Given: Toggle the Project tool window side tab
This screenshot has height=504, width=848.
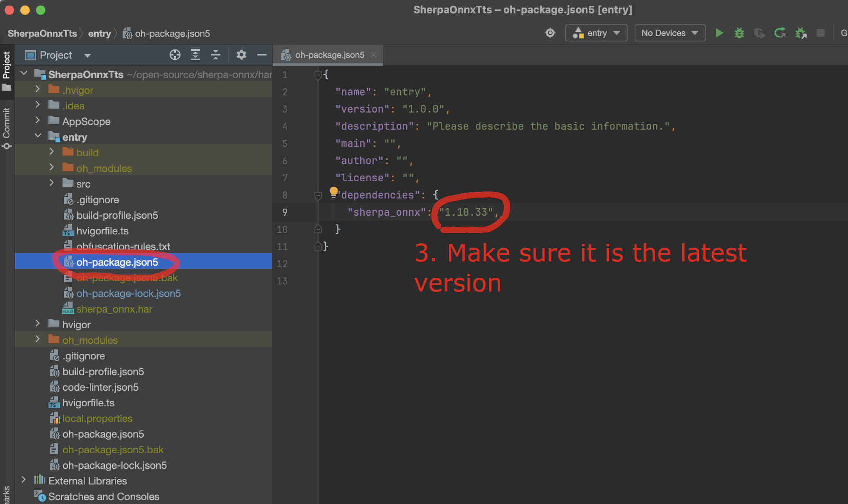Looking at the screenshot, I should click(x=7, y=70).
